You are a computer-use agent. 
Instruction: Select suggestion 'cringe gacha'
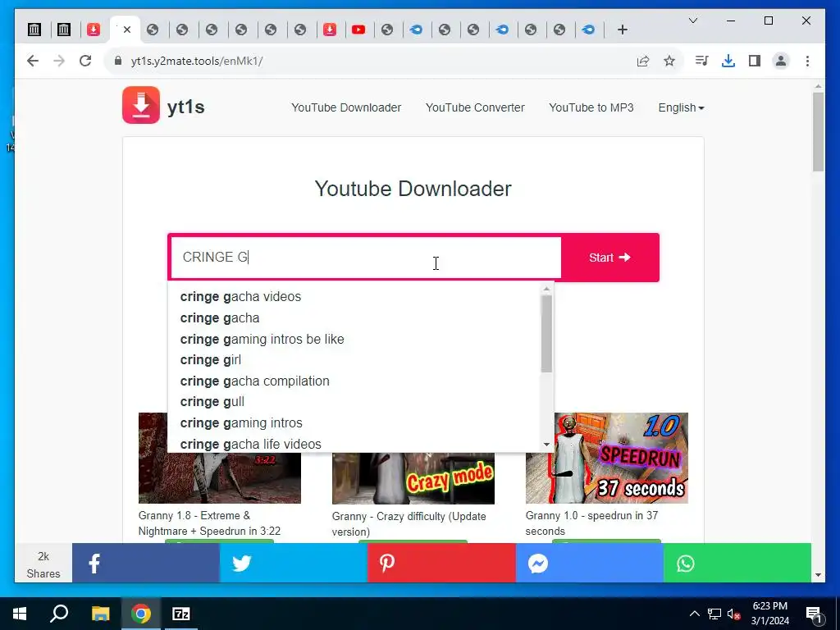220,318
